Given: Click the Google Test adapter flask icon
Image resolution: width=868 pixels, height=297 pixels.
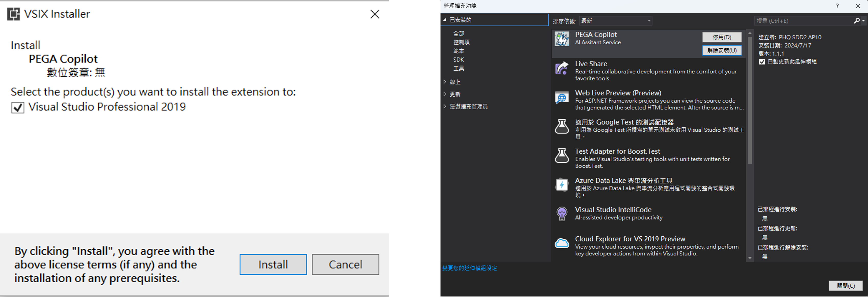Looking at the screenshot, I should [x=562, y=127].
